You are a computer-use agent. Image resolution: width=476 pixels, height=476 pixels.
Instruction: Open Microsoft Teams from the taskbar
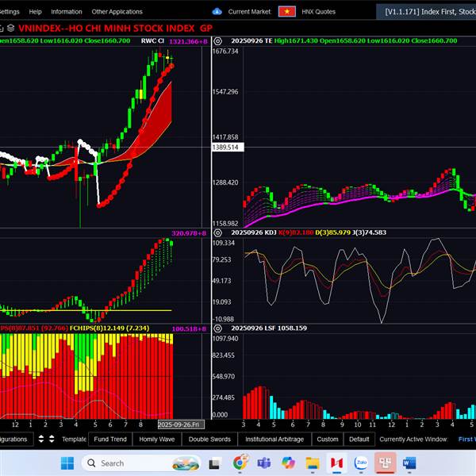pyautogui.click(x=264, y=463)
